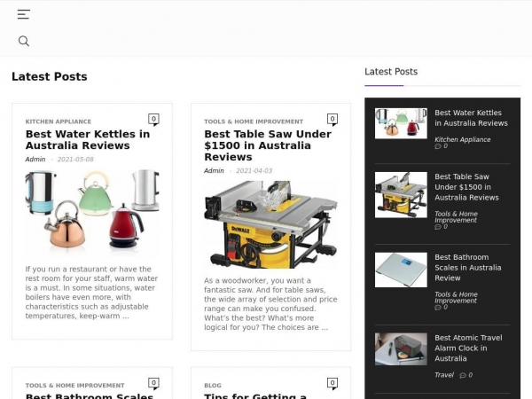Image resolution: width=532 pixels, height=399 pixels.
Task: Open sidebar alarm clock thumbnail
Action: click(401, 349)
